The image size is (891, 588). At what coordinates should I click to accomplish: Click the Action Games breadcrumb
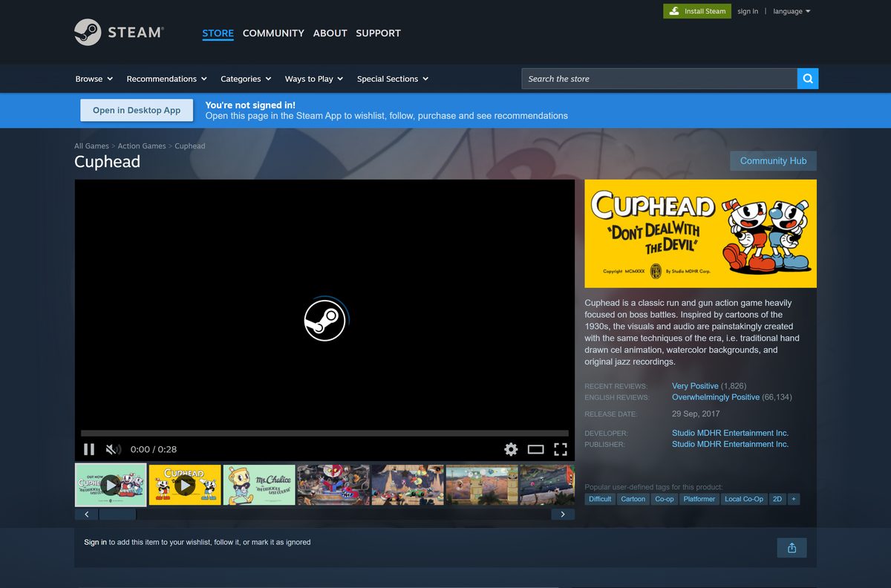(142, 146)
